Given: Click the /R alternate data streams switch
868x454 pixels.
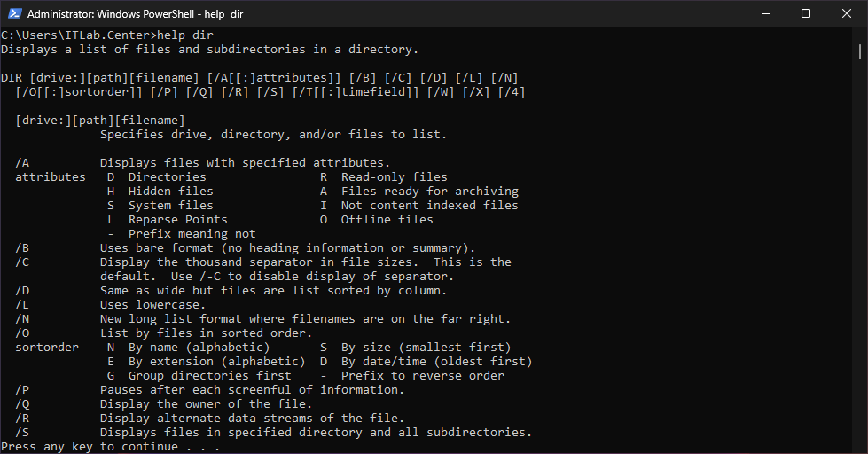Looking at the screenshot, I should [x=22, y=419].
